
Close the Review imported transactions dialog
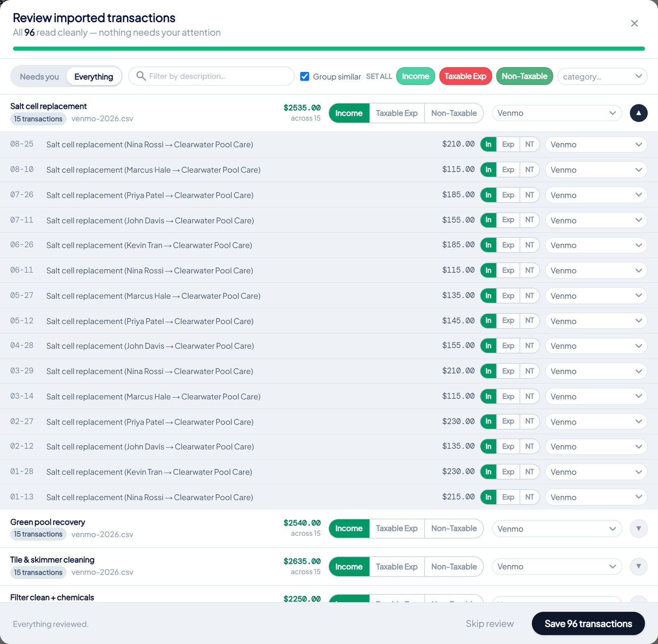click(x=634, y=23)
